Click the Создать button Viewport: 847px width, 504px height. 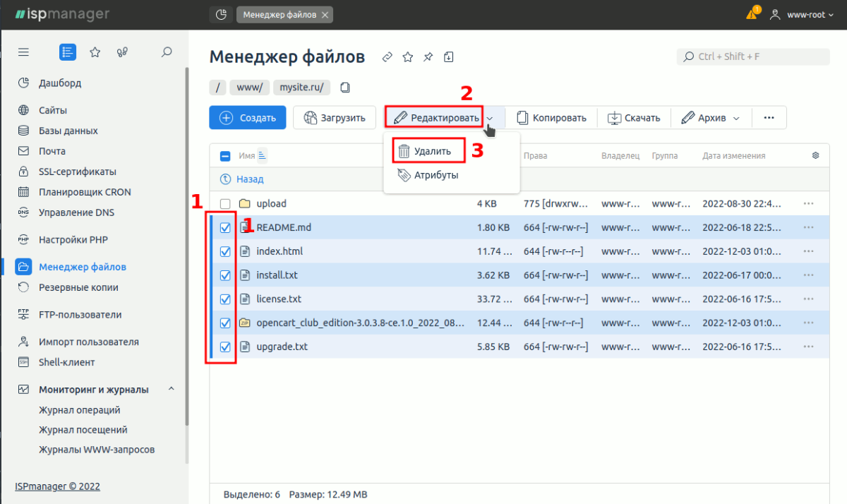[x=247, y=118]
